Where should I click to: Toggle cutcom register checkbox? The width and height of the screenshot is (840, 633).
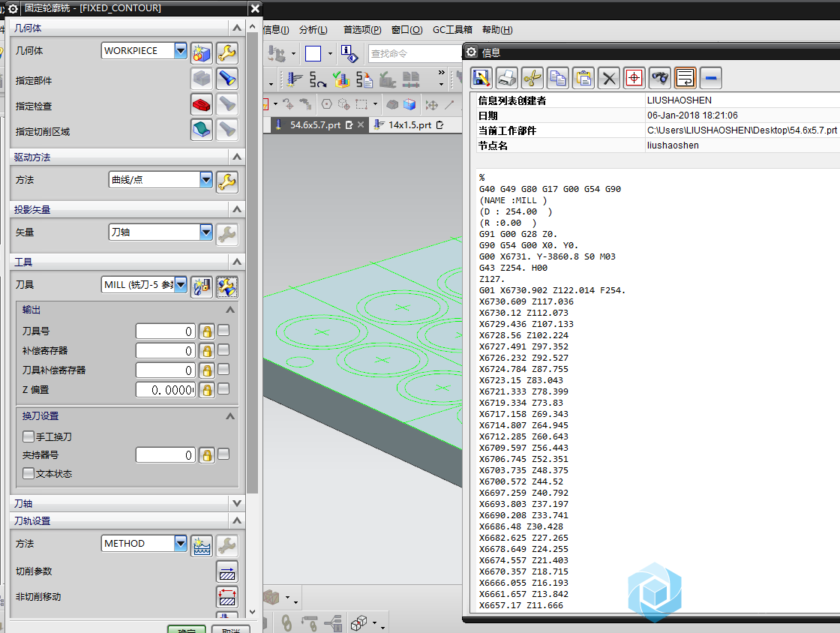coord(224,369)
